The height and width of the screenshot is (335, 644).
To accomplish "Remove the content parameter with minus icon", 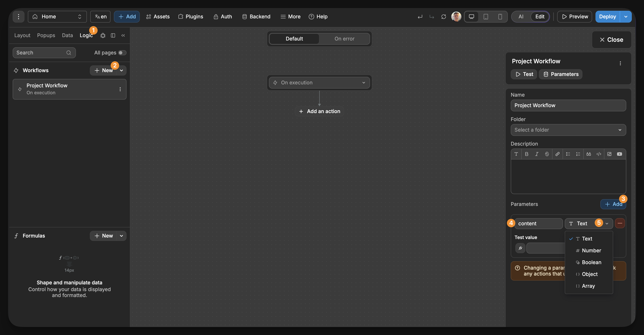I will [x=620, y=223].
